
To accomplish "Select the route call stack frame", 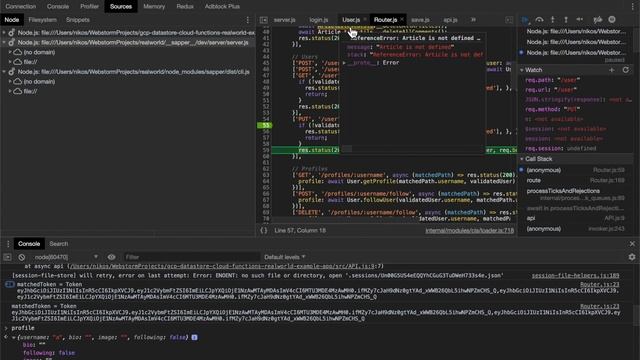I will pyautogui.click(x=576, y=180).
